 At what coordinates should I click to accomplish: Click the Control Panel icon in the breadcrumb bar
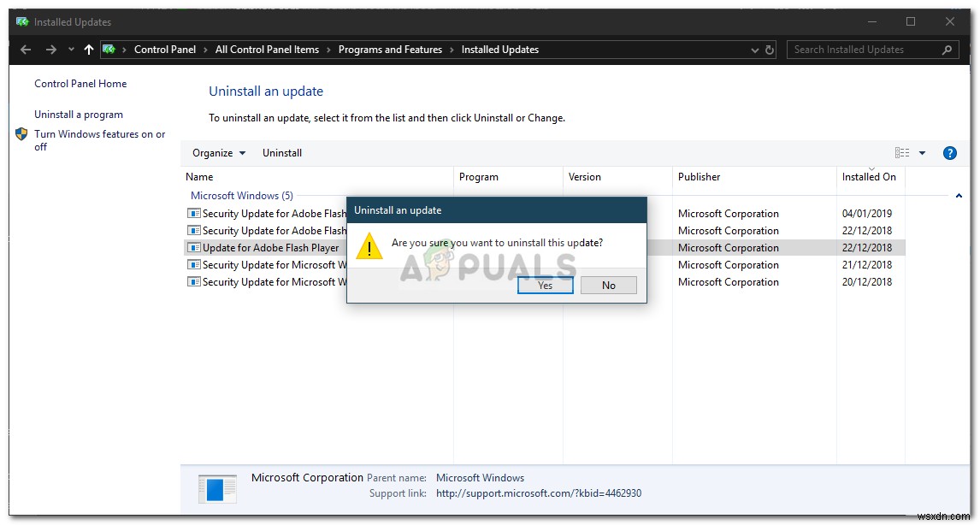point(109,50)
